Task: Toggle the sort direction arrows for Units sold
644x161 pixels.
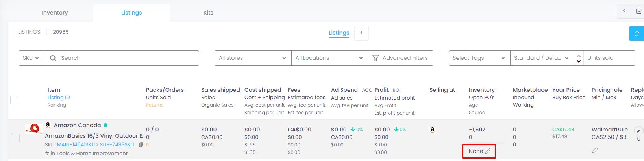Action: point(579,58)
